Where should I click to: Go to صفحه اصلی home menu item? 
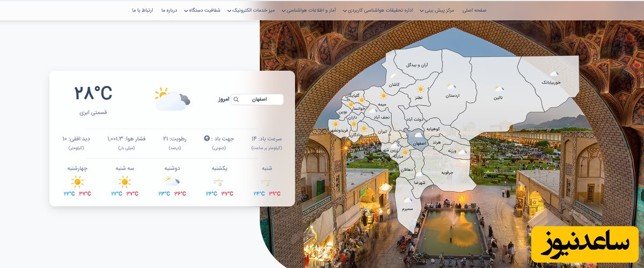coord(474,10)
